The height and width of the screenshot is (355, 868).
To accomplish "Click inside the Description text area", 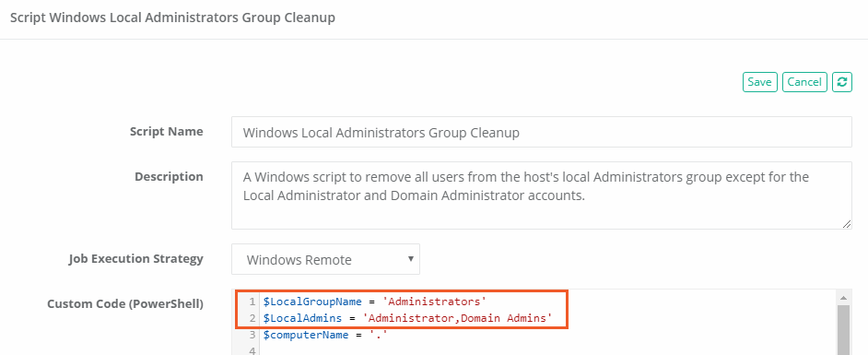I will [542, 195].
